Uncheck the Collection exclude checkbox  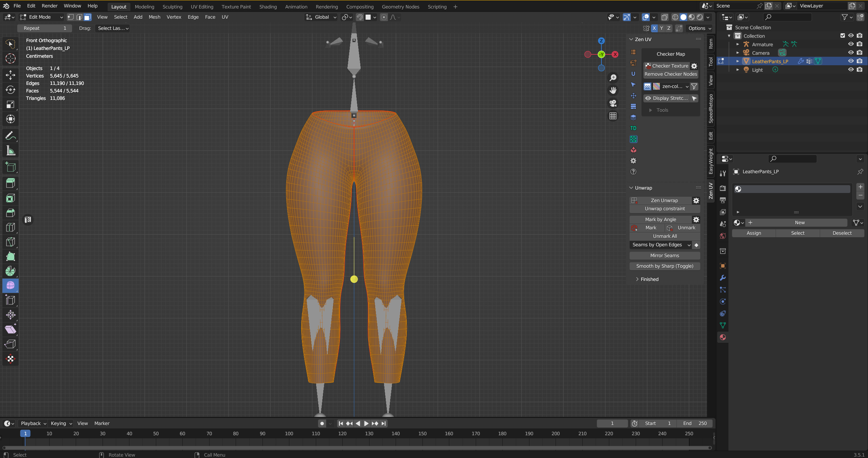coord(843,36)
